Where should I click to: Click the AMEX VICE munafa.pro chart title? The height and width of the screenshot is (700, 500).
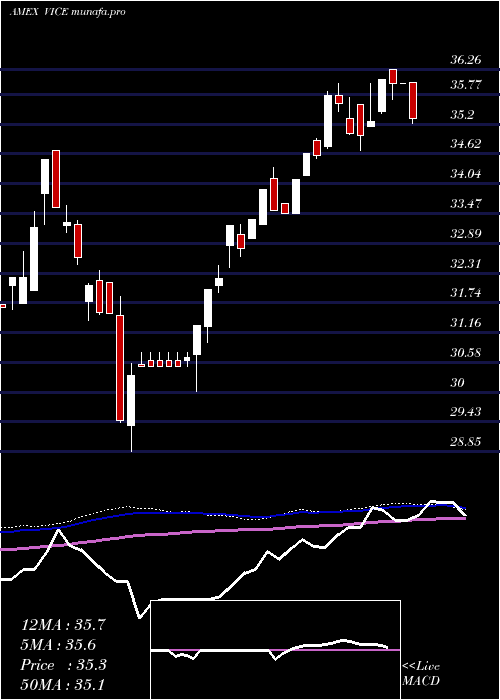(67, 12)
